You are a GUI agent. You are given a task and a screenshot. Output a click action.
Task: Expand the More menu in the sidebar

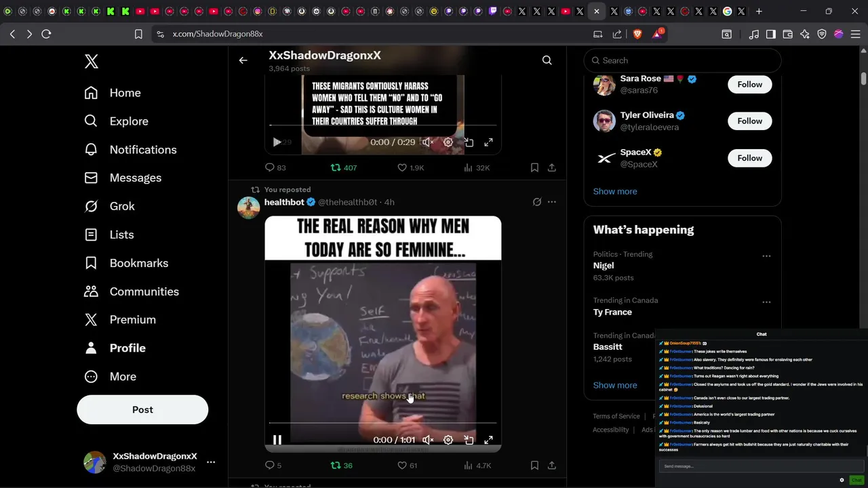[110, 376]
